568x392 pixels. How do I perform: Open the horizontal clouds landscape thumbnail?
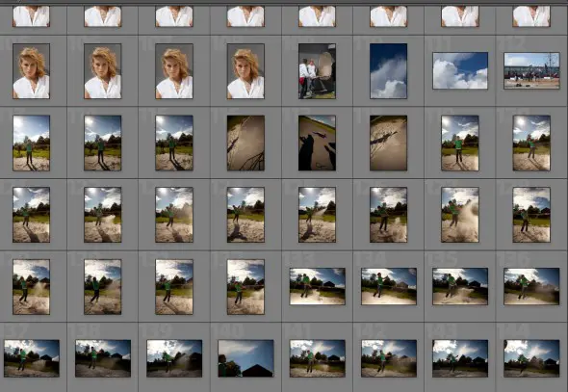point(460,70)
